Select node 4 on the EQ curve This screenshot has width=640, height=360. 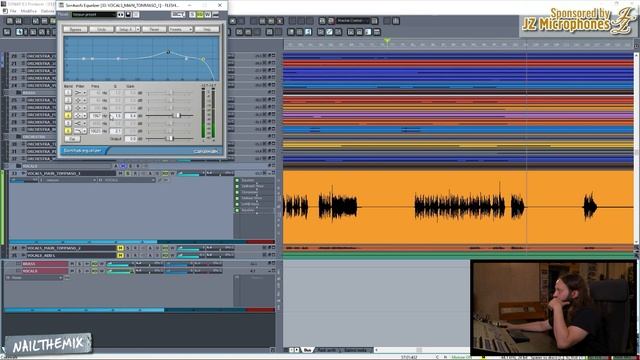pyautogui.click(x=168, y=52)
